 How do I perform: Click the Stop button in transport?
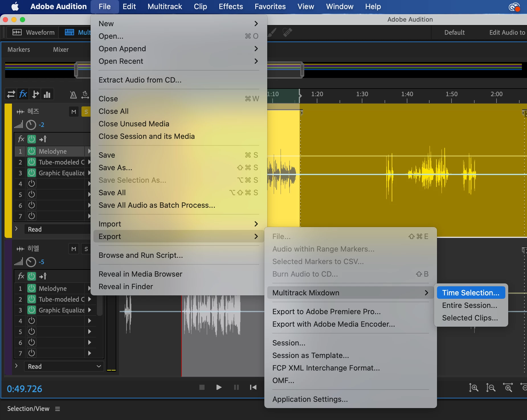pos(202,387)
